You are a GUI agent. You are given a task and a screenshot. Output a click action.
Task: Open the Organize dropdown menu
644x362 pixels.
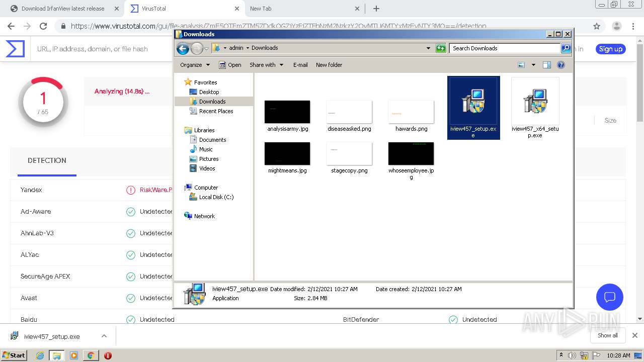[x=195, y=65]
